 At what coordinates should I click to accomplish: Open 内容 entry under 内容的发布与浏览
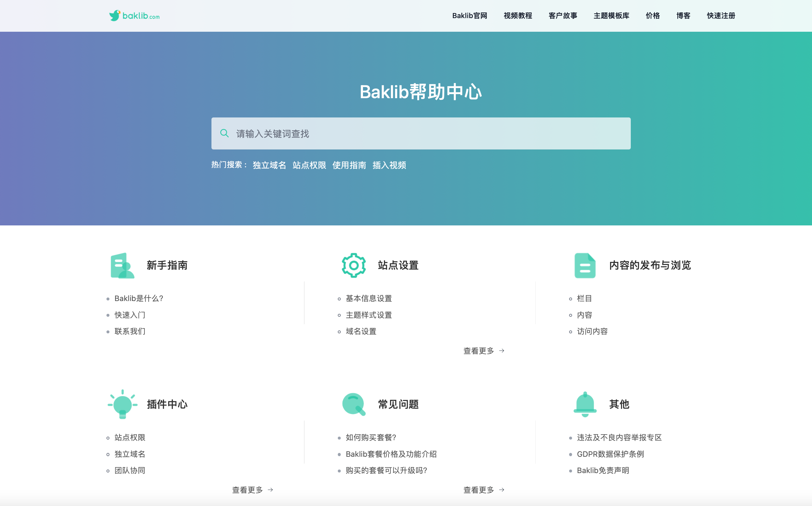585,315
